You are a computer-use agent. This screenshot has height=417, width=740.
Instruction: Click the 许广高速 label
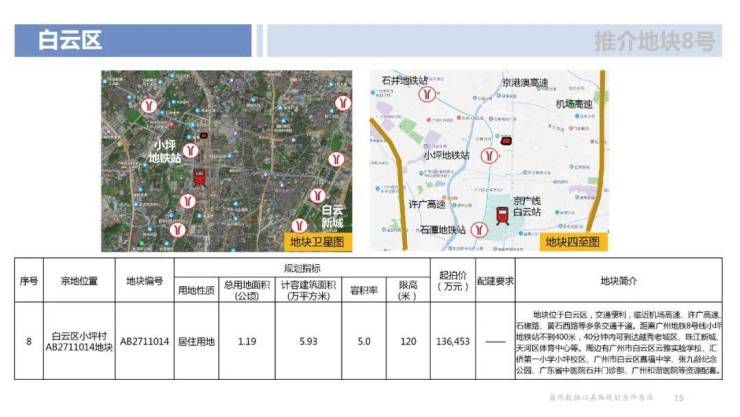click(427, 204)
